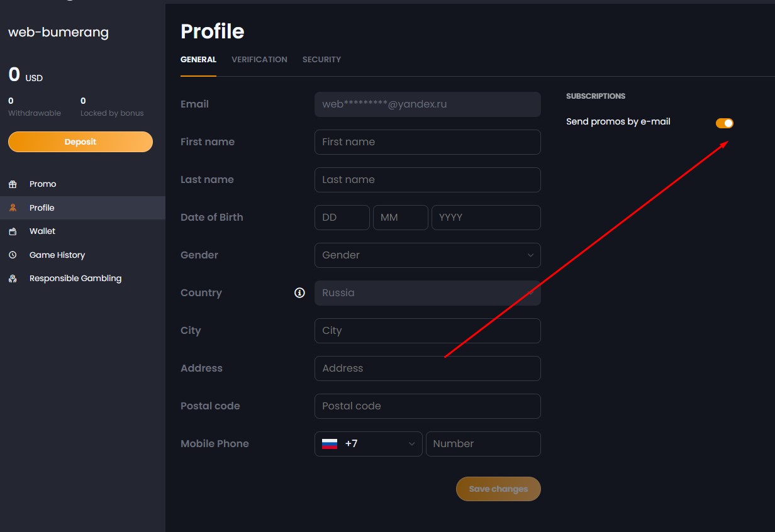Open the Country selection field
This screenshot has width=775, height=532.
click(428, 293)
